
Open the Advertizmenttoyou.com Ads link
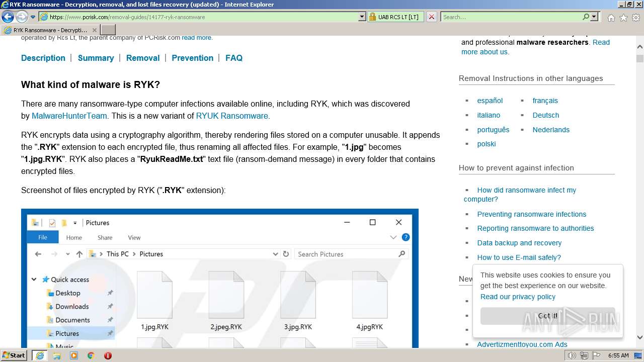coord(522,344)
